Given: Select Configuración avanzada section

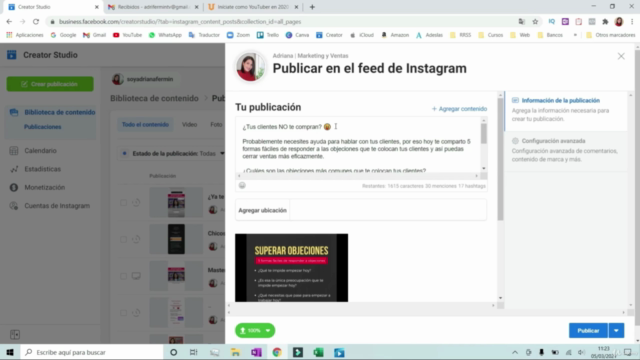Looking at the screenshot, I should pyautogui.click(x=566, y=150).
